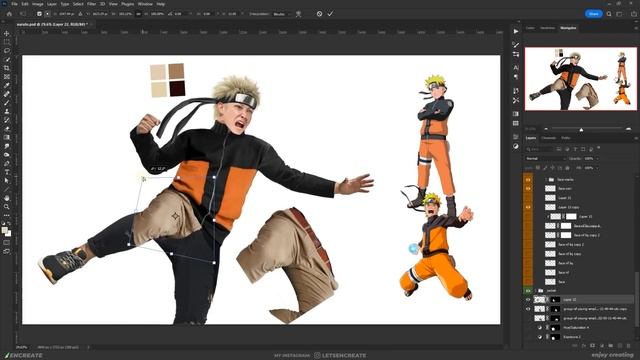Click the create new layer icon

pyautogui.click(x=620, y=346)
